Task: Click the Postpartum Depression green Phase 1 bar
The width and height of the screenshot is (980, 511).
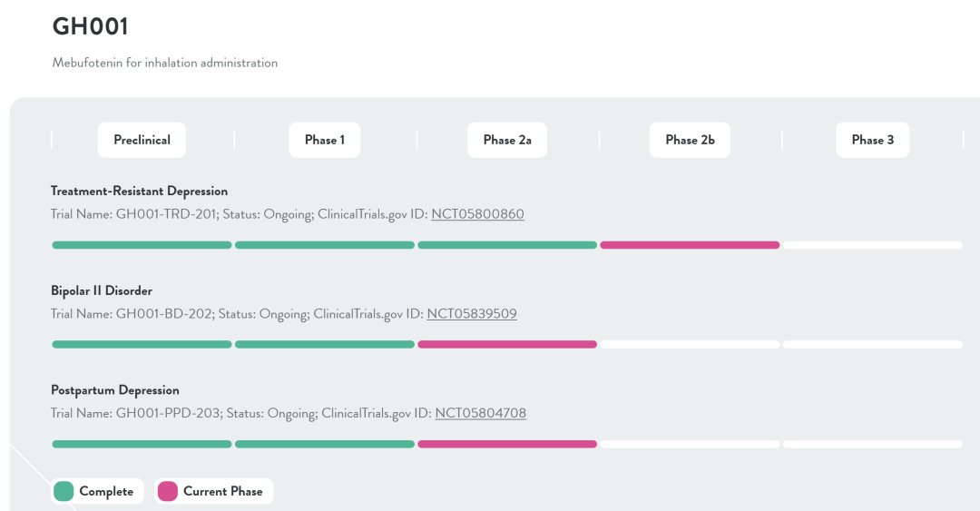Action: click(x=324, y=444)
